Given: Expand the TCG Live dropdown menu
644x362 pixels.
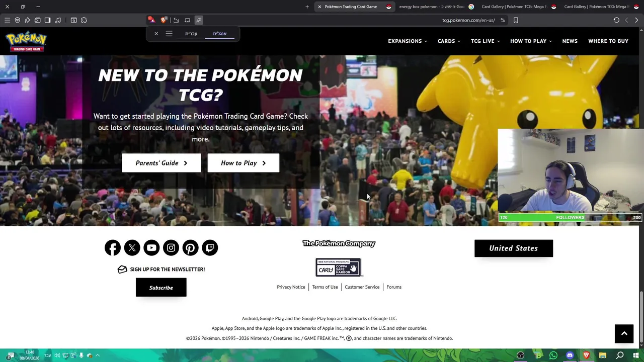Looking at the screenshot, I should [x=485, y=41].
